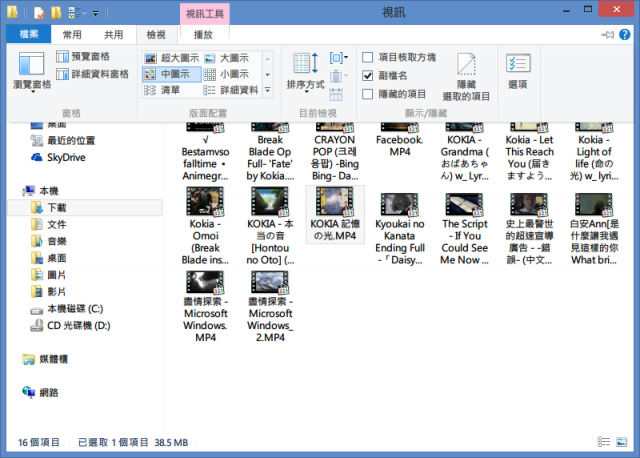Switch to the 檢視 view tab
The image size is (640, 458).
tap(156, 35)
